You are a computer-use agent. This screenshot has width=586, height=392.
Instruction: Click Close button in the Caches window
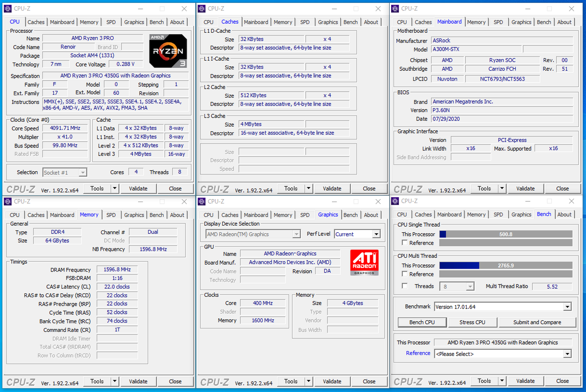click(369, 188)
